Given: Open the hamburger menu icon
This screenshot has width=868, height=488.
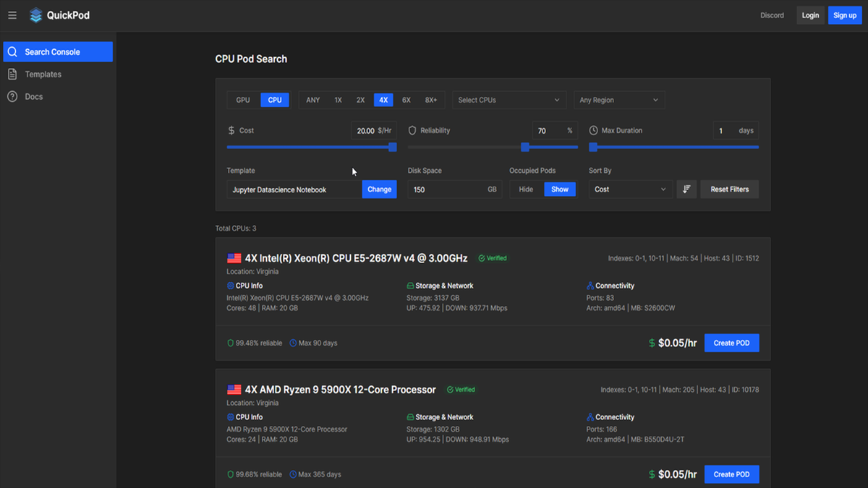Looking at the screenshot, I should tap(12, 15).
